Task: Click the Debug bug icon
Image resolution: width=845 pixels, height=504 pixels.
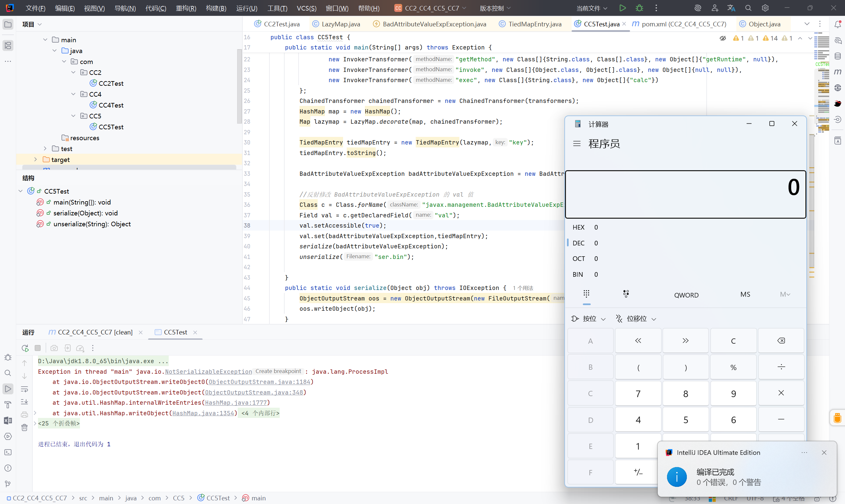Action: pyautogui.click(x=639, y=8)
